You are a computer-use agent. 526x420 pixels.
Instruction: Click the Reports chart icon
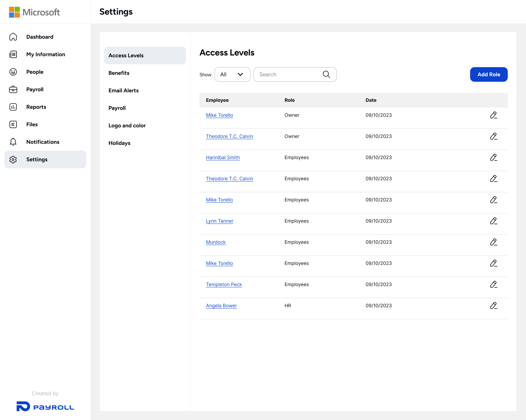tap(13, 107)
